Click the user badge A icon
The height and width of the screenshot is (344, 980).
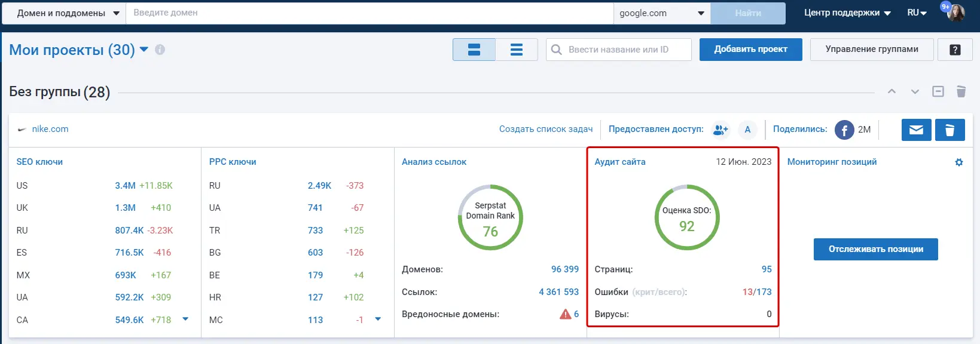pyautogui.click(x=747, y=129)
